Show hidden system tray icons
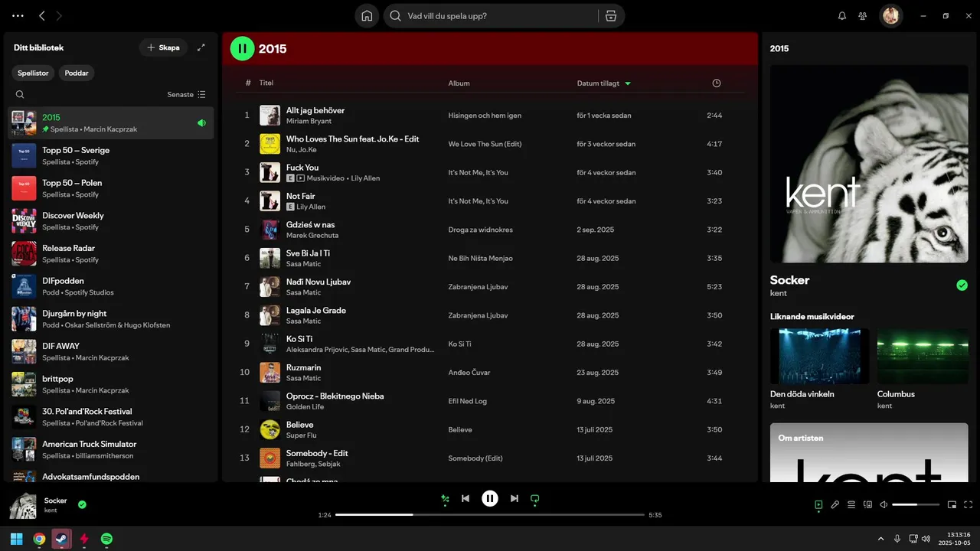The width and height of the screenshot is (980, 551). [880, 539]
